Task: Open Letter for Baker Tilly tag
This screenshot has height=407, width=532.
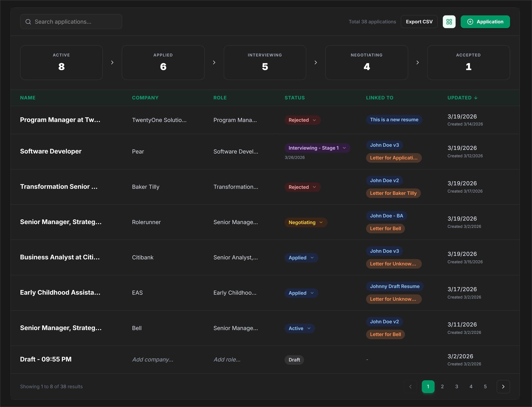Action: [x=393, y=193]
